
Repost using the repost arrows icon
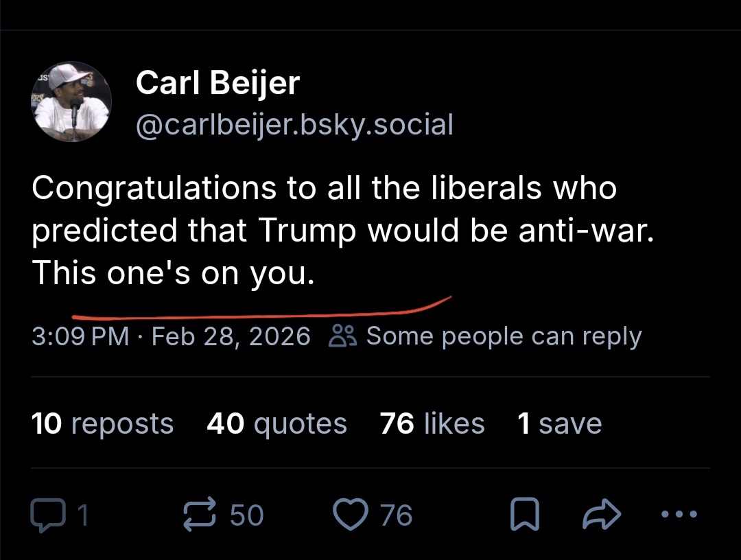[x=200, y=515]
